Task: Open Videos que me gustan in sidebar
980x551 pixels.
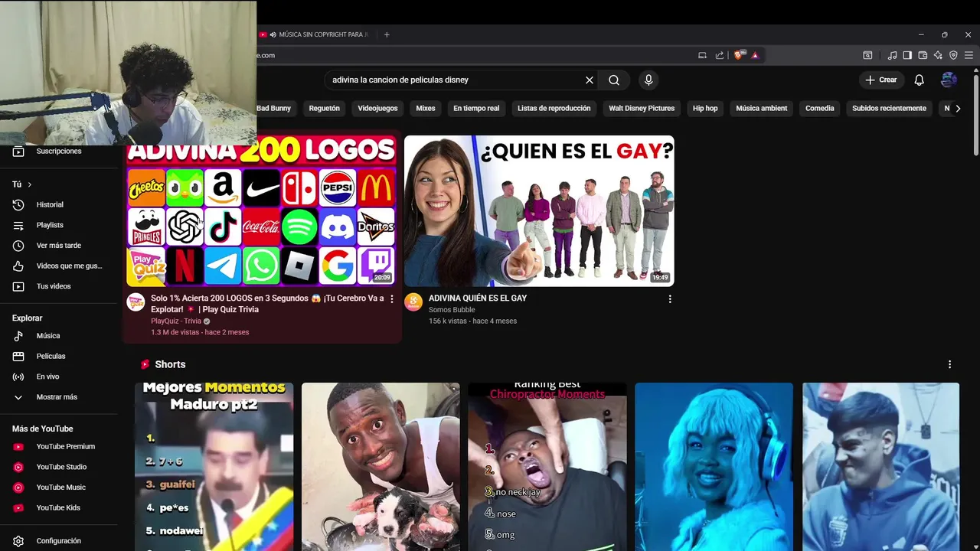Action: (59, 266)
